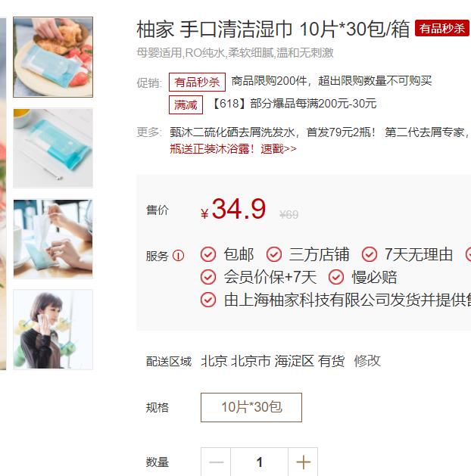Screen dimensions: 471x476
Task: Increase quantity with the plus button
Action: point(303,462)
